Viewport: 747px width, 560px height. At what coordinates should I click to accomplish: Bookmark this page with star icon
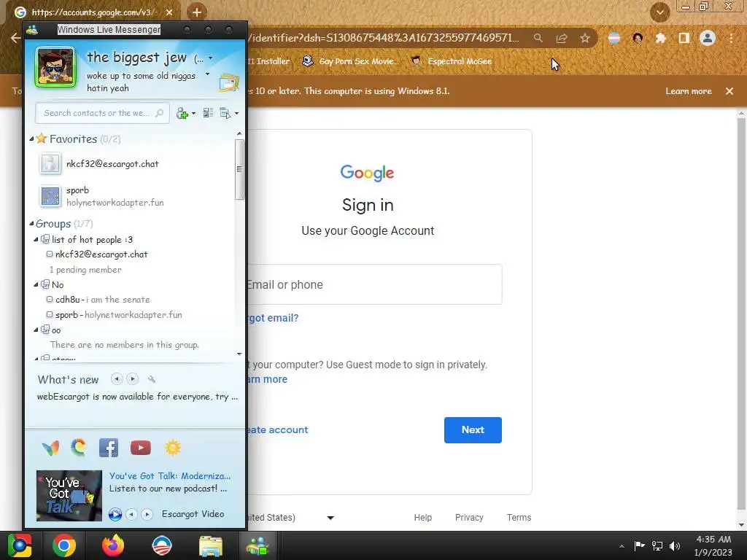pos(585,38)
